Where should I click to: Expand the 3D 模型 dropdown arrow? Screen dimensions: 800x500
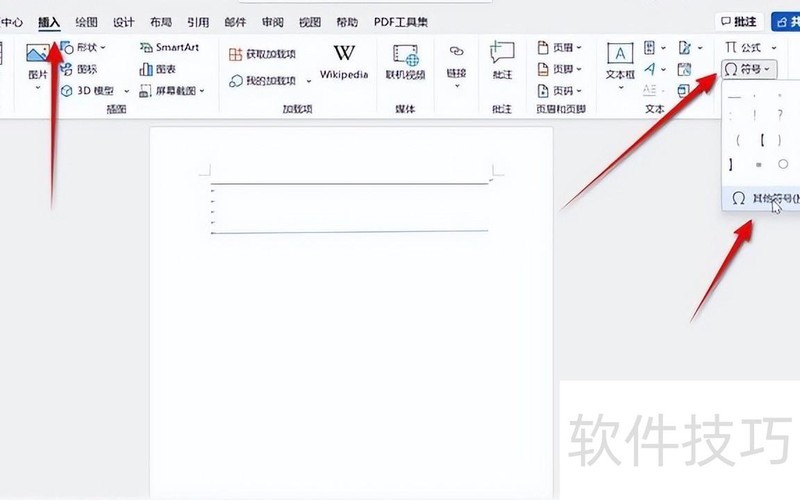pos(127,91)
